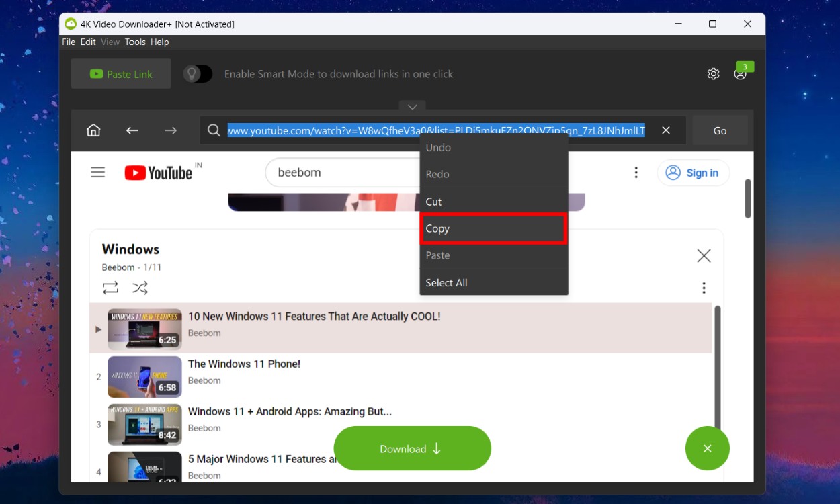Toggle Smart Mode with the lightbulb switch
Image resolution: width=840 pixels, height=504 pixels.
pos(197,73)
